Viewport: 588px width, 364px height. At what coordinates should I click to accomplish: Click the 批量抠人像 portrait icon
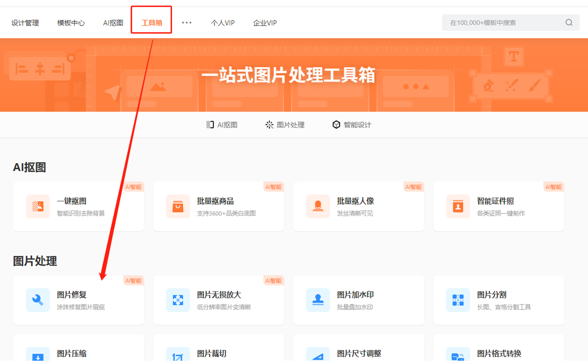point(318,206)
